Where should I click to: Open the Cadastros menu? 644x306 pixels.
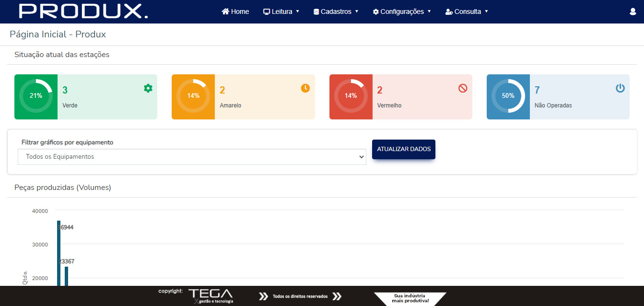point(336,12)
